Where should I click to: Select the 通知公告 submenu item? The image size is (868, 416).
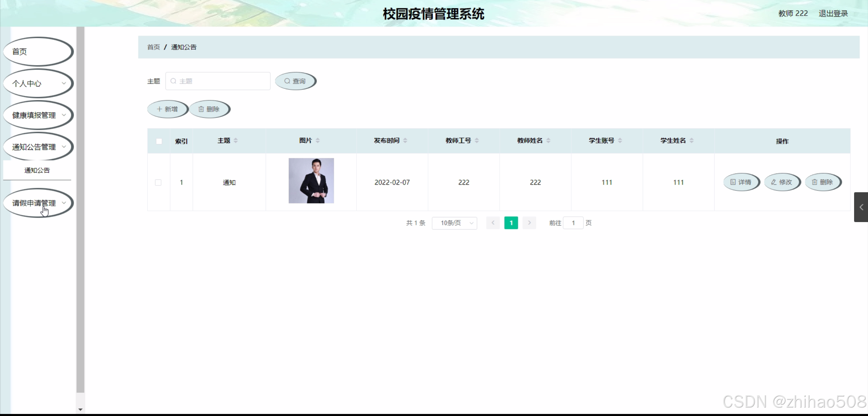click(37, 170)
